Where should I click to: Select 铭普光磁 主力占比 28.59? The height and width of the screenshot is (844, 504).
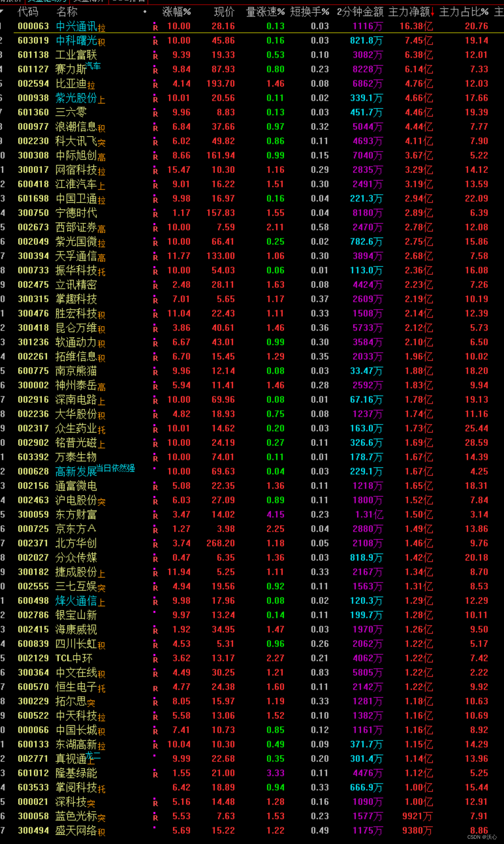coord(476,443)
